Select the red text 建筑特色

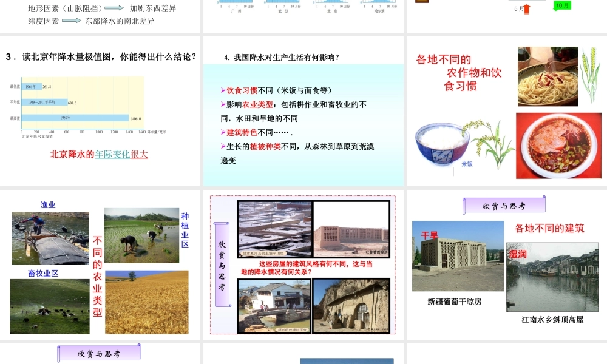[242, 132]
